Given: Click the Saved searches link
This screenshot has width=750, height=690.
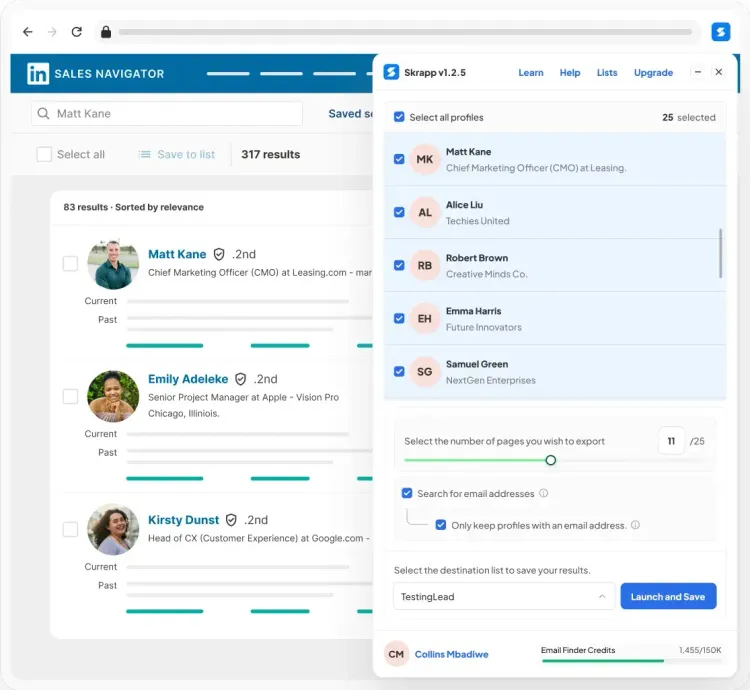Looking at the screenshot, I should [x=350, y=114].
